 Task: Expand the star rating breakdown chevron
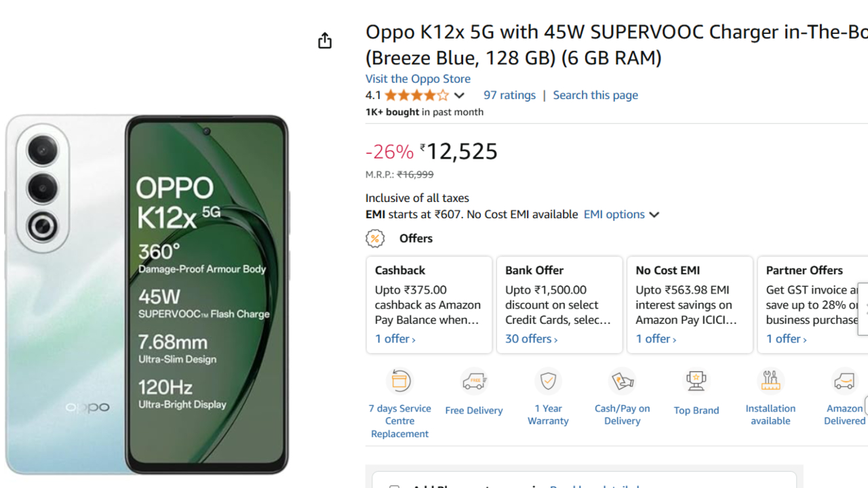459,96
